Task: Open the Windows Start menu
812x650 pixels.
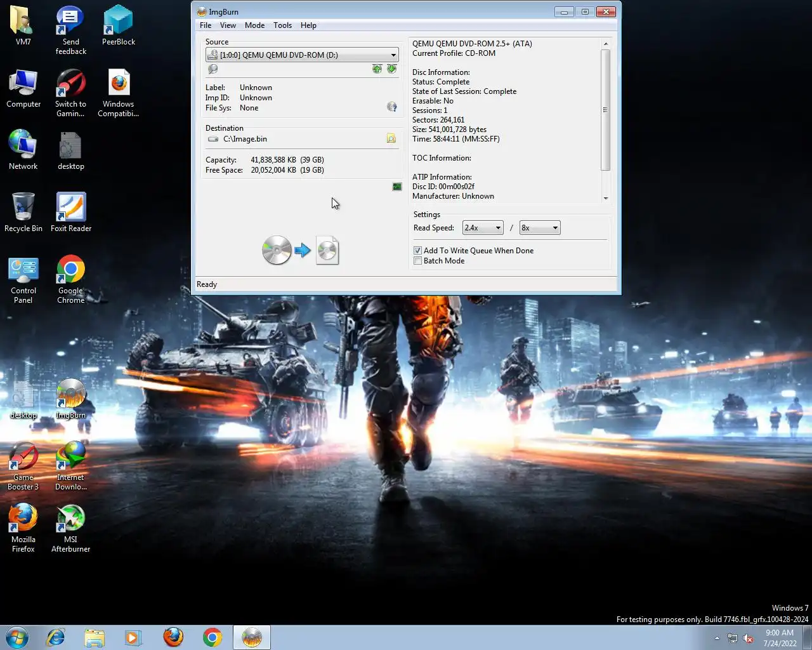Action: click(17, 637)
